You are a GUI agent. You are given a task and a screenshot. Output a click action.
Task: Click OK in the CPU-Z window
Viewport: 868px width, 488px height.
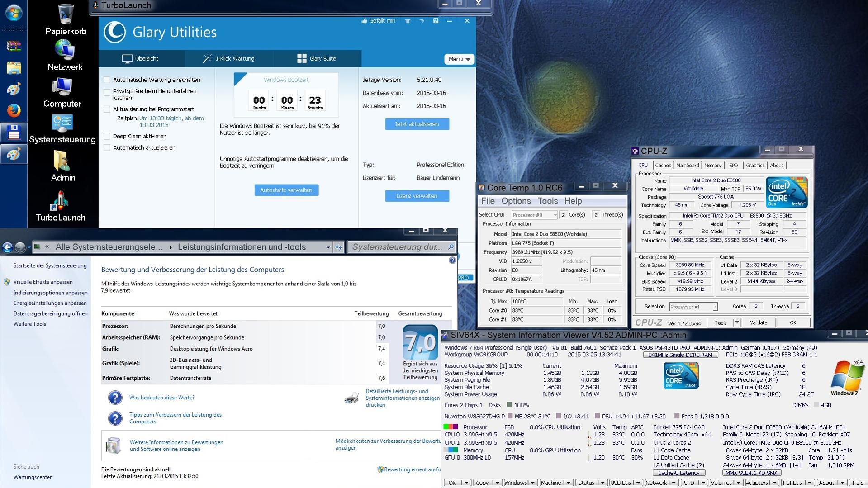[x=793, y=322]
